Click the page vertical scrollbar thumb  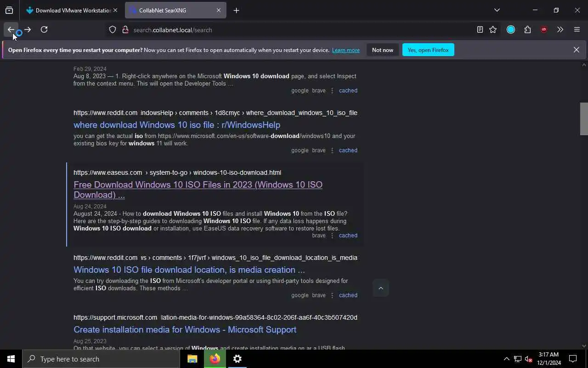coord(584,119)
